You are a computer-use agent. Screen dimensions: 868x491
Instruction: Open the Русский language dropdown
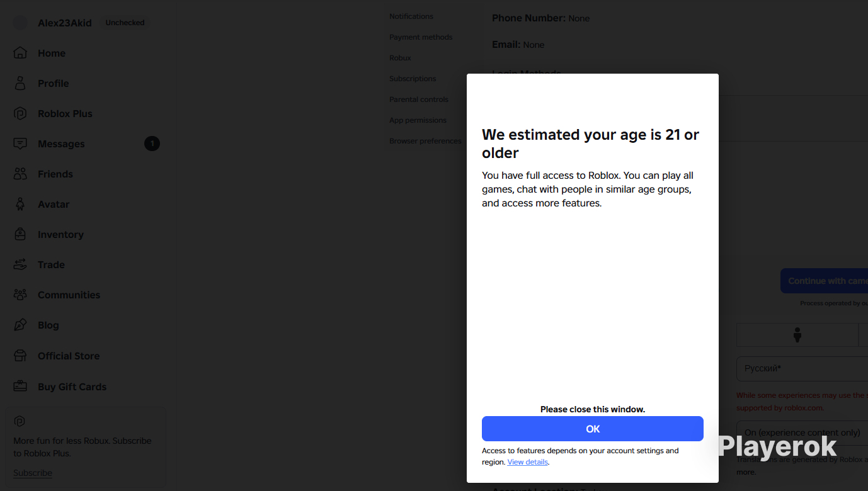click(x=802, y=368)
